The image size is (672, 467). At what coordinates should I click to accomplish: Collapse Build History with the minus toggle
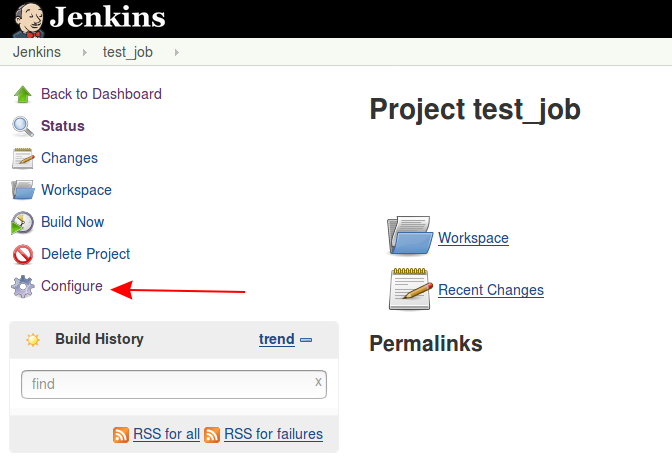click(x=306, y=340)
